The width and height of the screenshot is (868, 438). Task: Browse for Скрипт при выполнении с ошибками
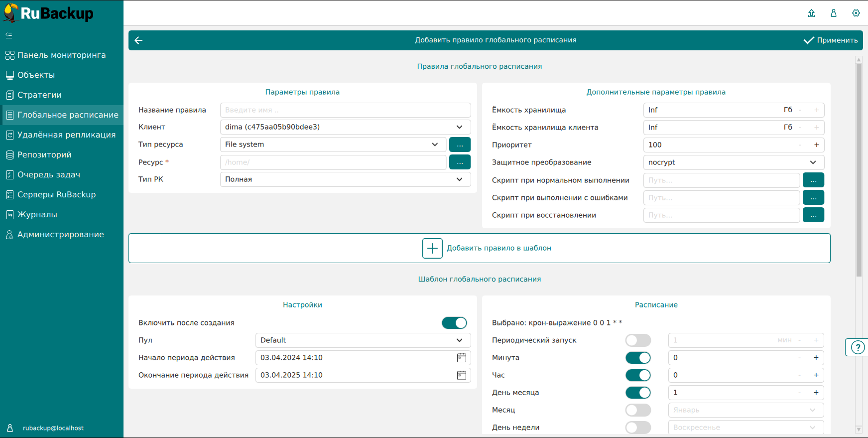coord(813,198)
